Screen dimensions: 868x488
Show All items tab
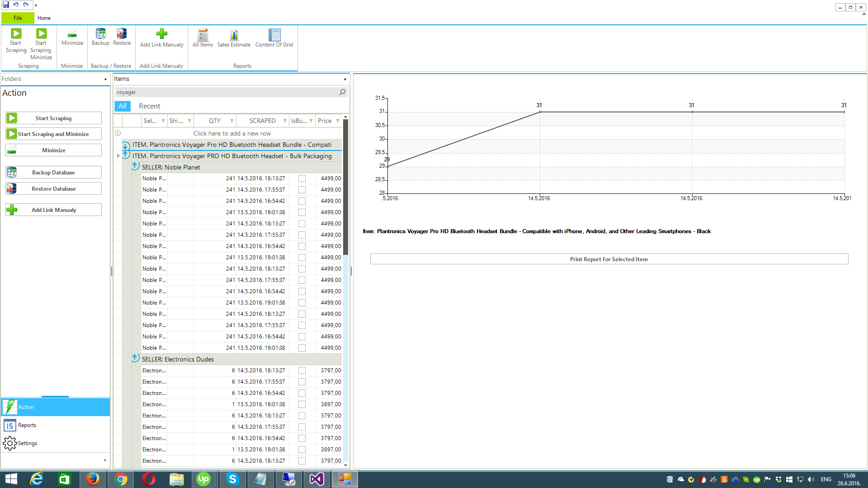(x=123, y=106)
